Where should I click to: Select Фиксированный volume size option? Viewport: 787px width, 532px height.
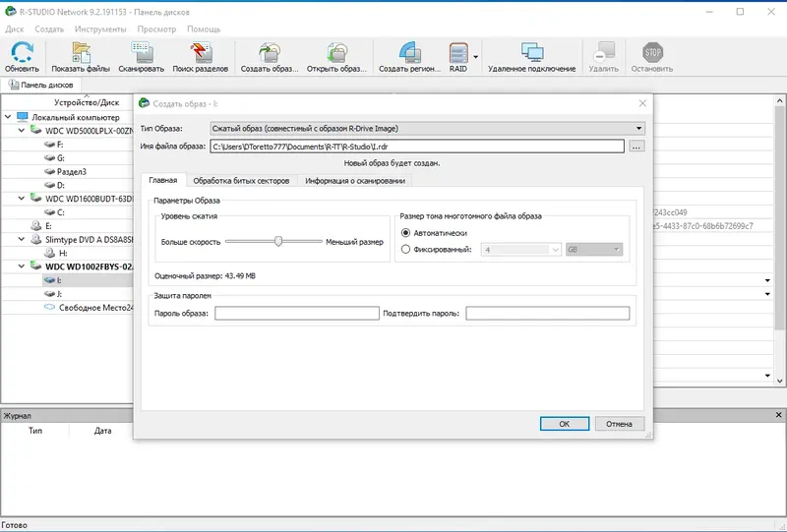(405, 249)
